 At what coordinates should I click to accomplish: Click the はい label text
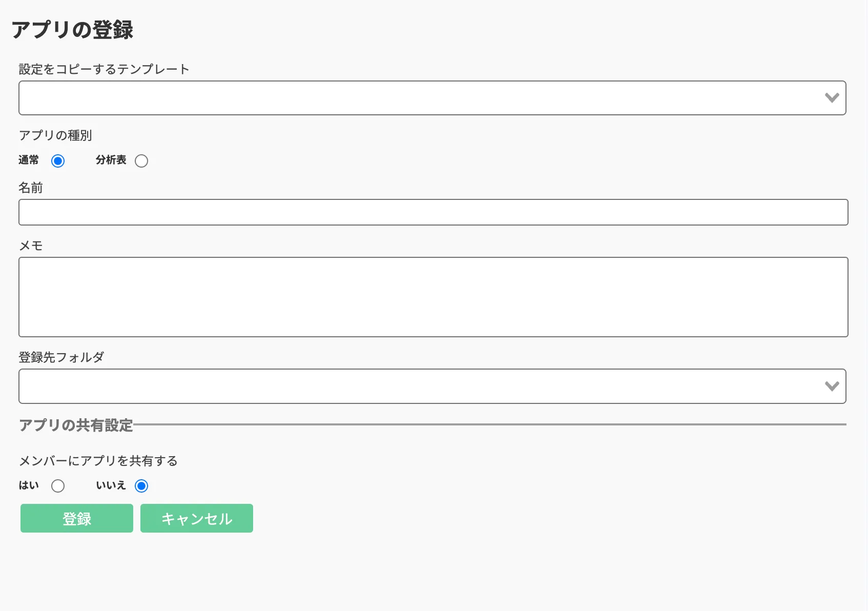click(x=29, y=485)
